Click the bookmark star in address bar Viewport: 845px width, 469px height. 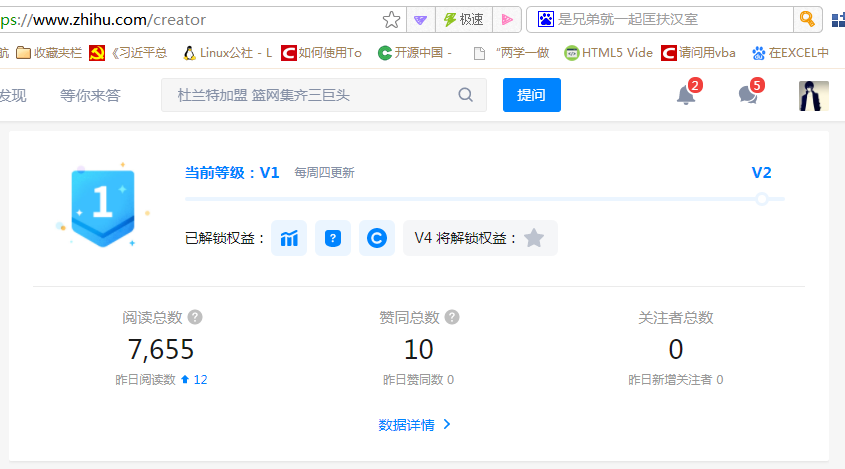[391, 20]
